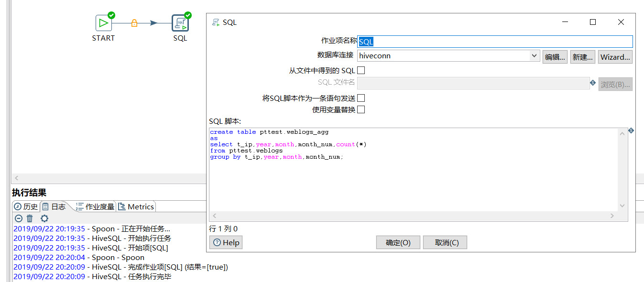Cancel with the 取消(C) button
This screenshot has height=282, width=644.
point(445,242)
